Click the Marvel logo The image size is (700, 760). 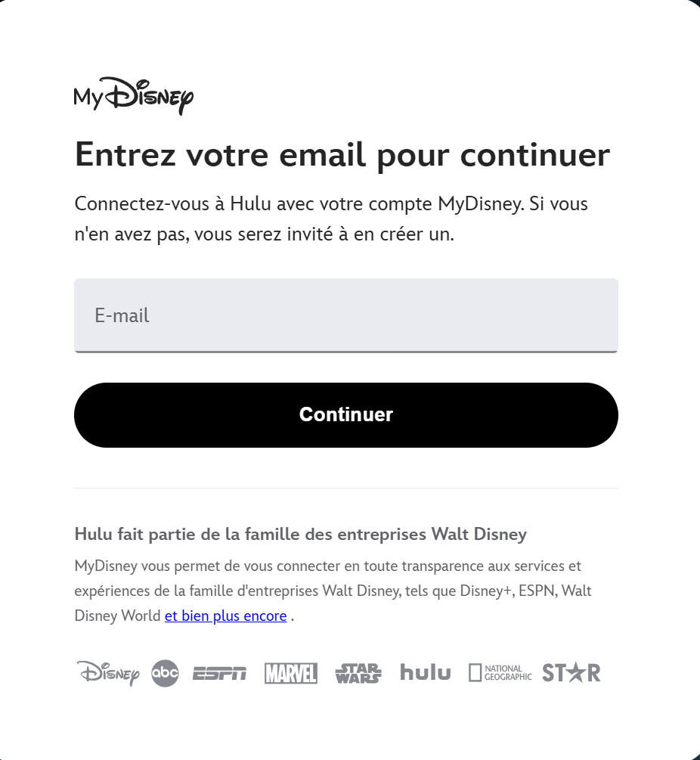(x=290, y=673)
